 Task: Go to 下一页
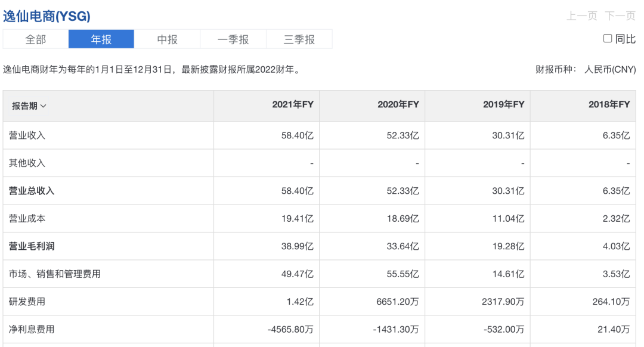pyautogui.click(x=620, y=16)
